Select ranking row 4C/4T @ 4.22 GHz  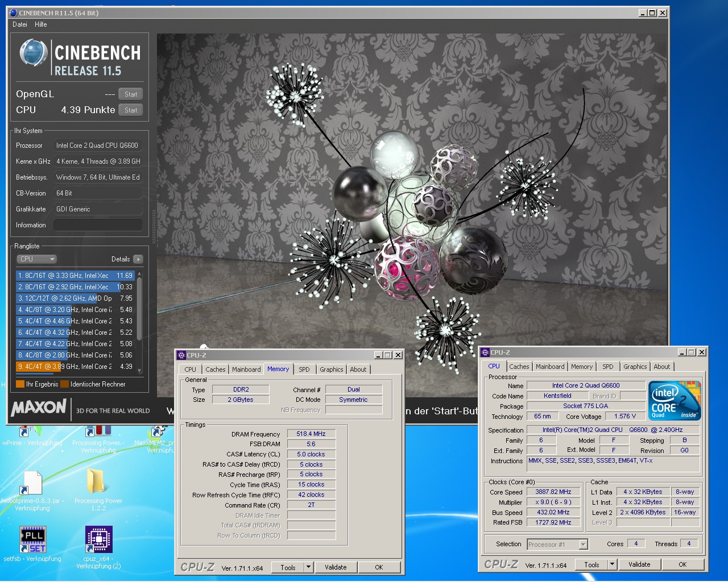(75, 344)
